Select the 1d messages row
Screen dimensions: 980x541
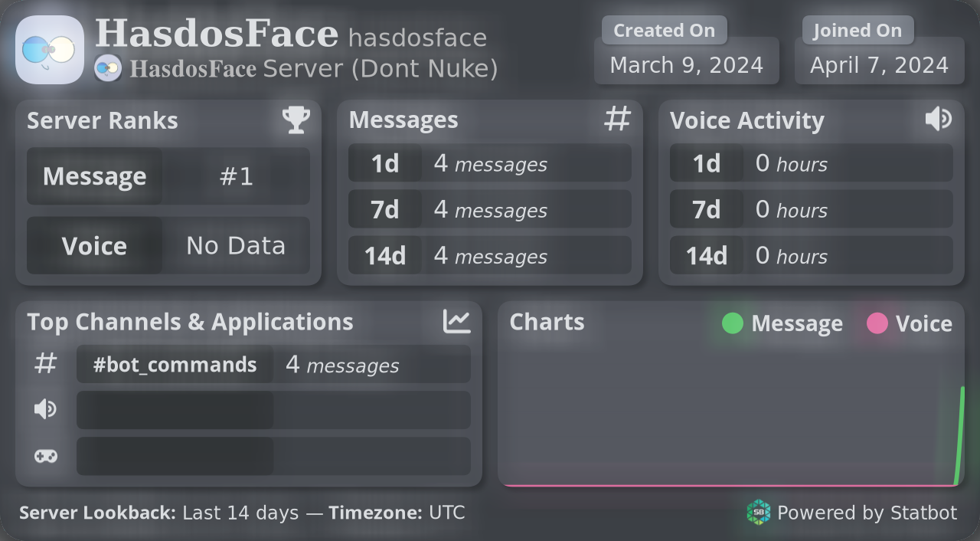coord(490,163)
